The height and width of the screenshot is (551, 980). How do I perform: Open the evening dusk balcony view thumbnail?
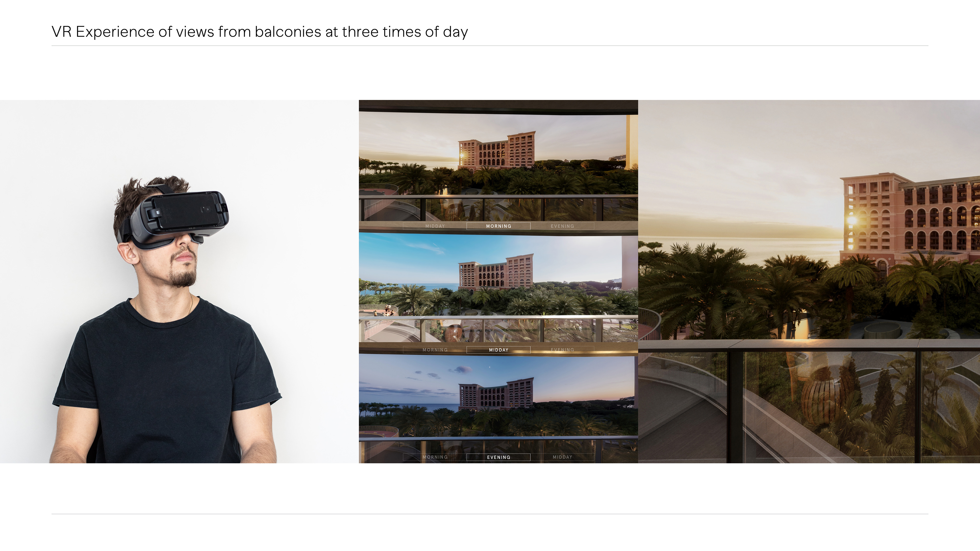click(498, 409)
